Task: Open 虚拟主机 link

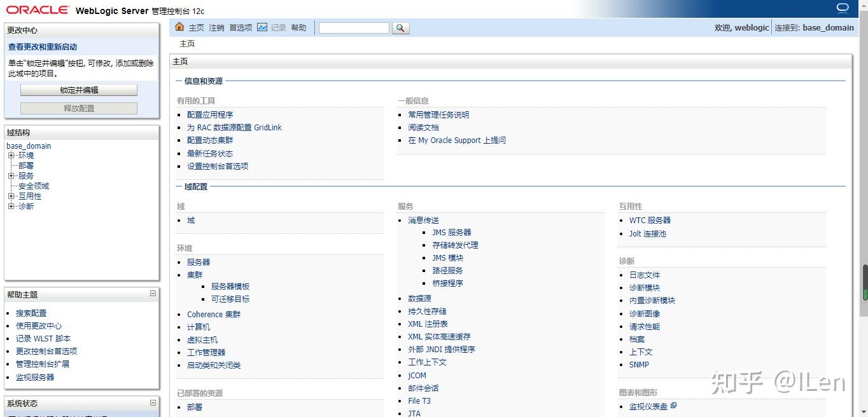Action: click(x=202, y=339)
